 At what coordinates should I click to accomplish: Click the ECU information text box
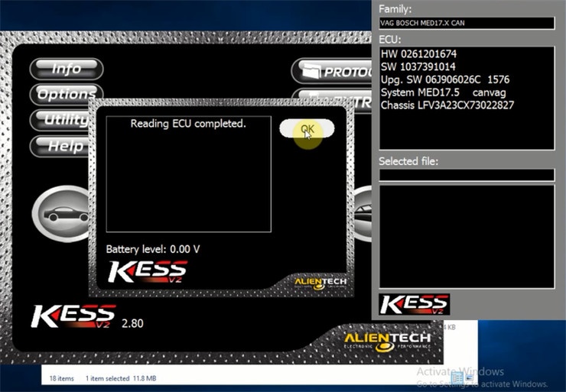tap(467, 97)
